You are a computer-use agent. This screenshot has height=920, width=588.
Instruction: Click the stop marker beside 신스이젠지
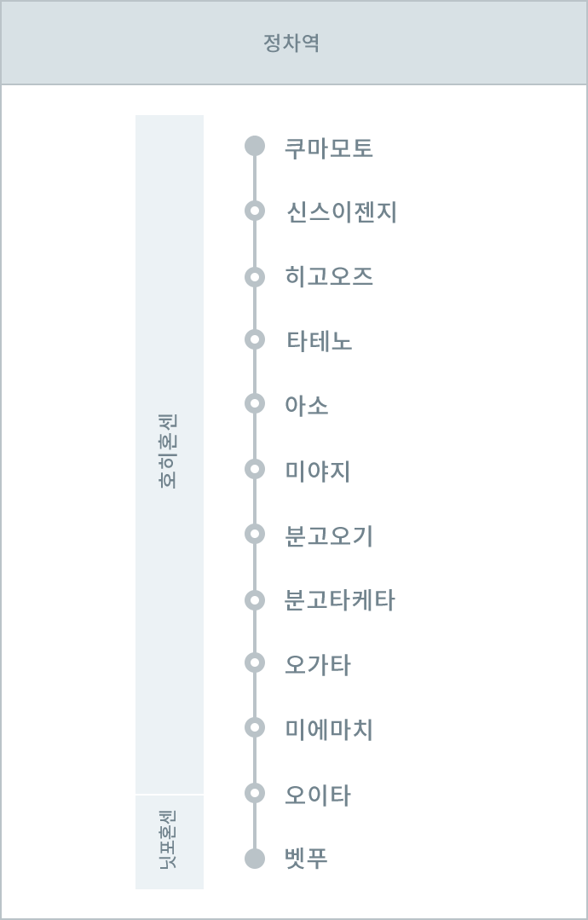[255, 211]
